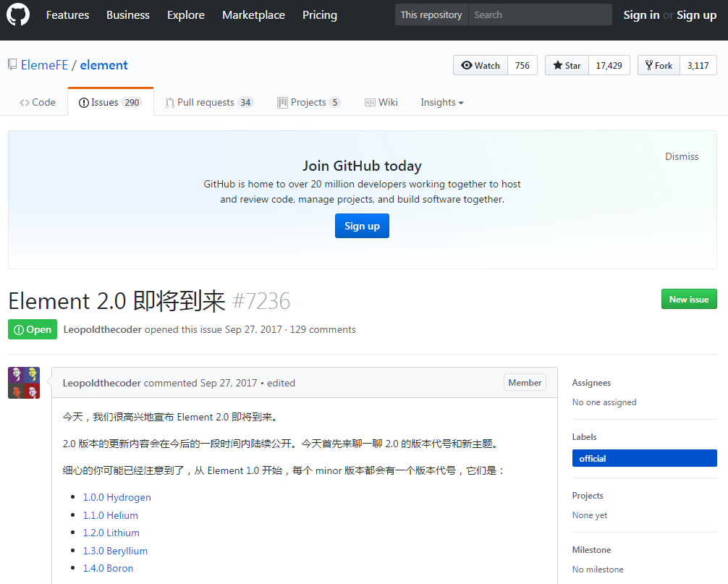Dismiss the Join GitHub banner
The image size is (728, 584).
point(682,156)
